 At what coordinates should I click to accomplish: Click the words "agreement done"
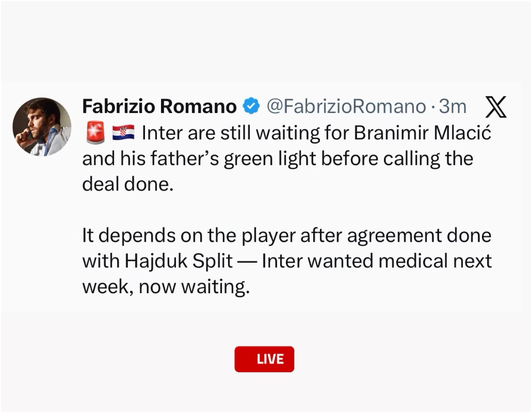[x=419, y=235]
